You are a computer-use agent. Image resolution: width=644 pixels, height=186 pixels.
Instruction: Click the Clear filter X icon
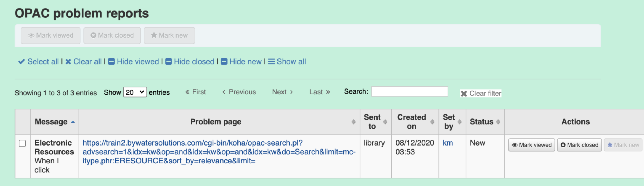click(x=464, y=94)
